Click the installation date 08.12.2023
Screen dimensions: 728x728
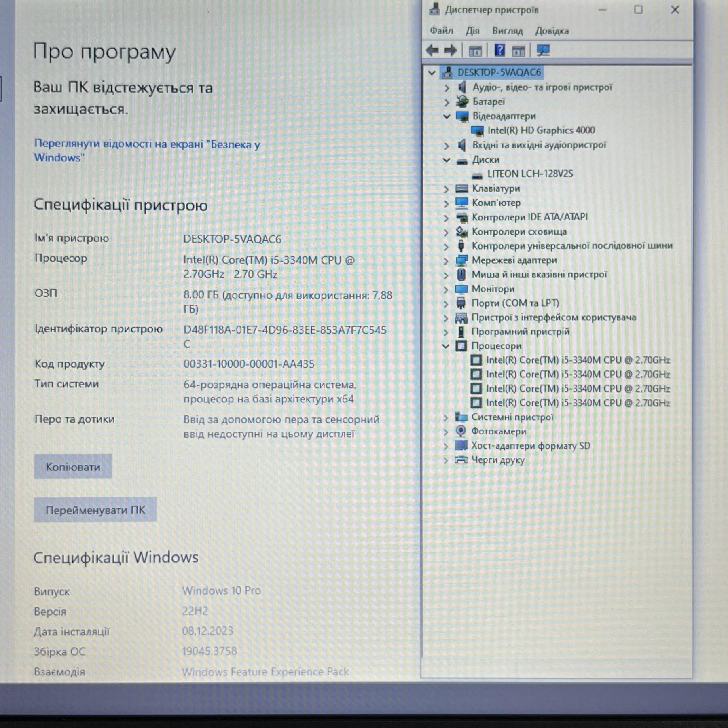[x=207, y=631]
